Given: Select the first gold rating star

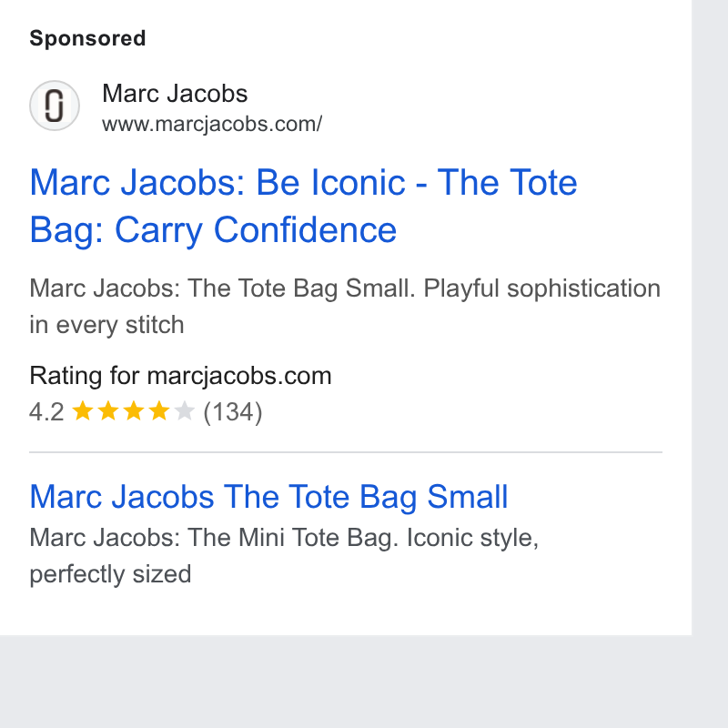Looking at the screenshot, I should [83, 411].
